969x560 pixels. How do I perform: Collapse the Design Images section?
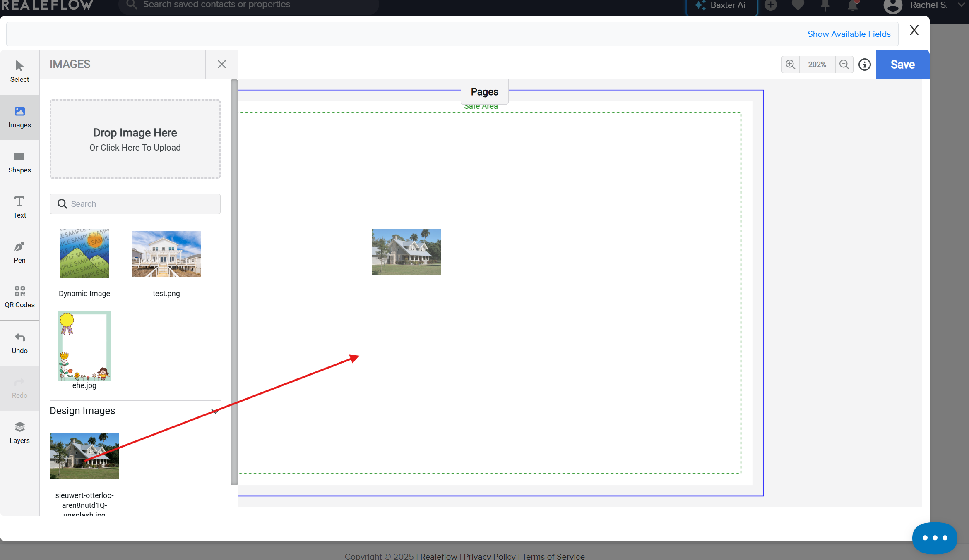click(x=214, y=411)
